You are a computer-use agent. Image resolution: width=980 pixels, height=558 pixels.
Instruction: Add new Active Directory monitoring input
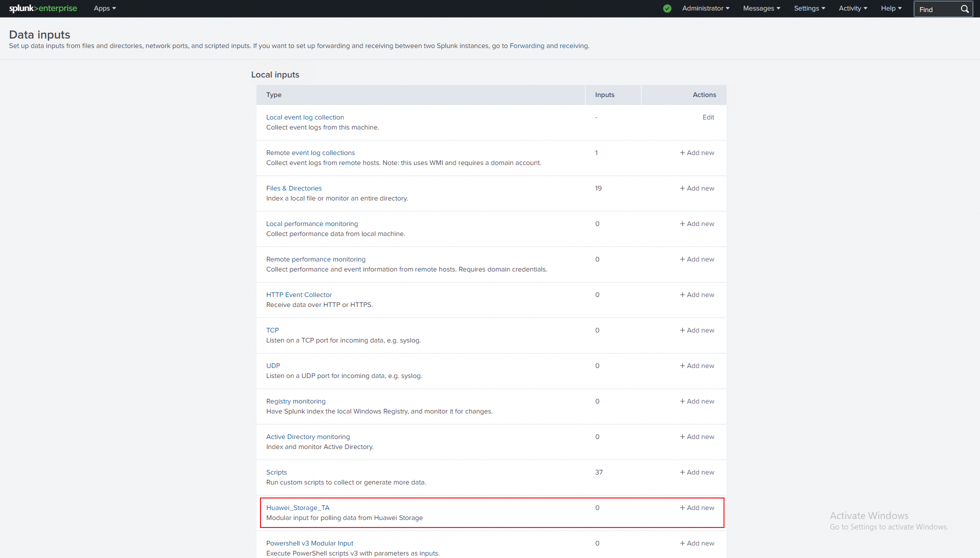[697, 437]
